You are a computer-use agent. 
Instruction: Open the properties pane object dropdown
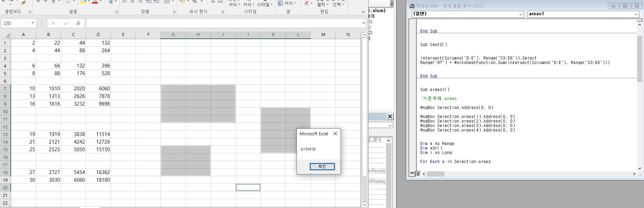tap(390, 125)
